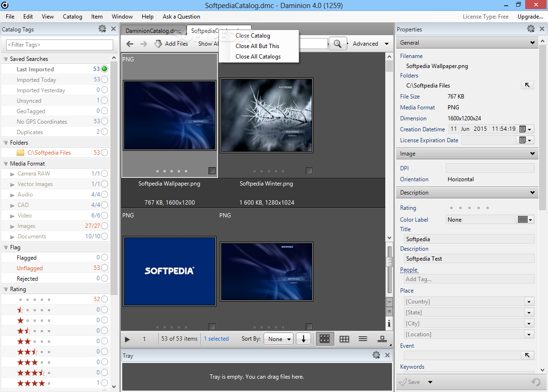Switch to thumbnails grid view

coord(324,339)
